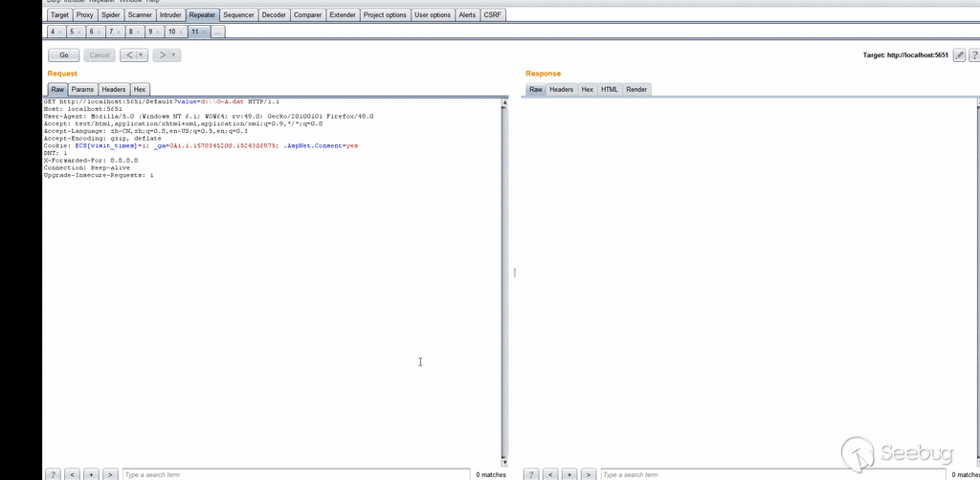Close Repeater tab 10 with its x
The width and height of the screenshot is (980, 480).
[182, 33]
